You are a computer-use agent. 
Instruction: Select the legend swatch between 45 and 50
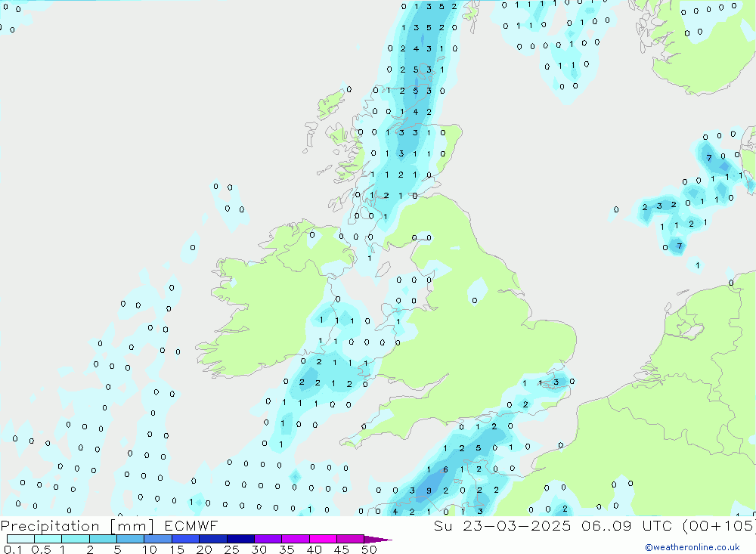(x=351, y=539)
